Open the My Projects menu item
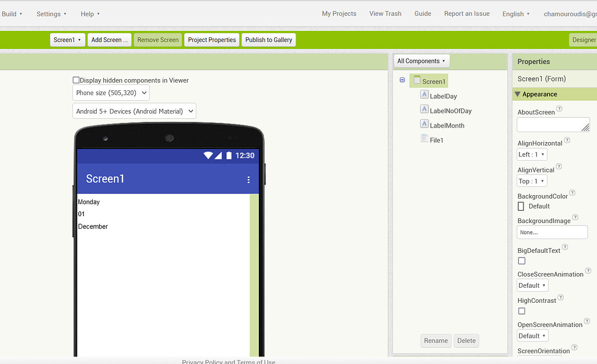The image size is (597, 364). [x=339, y=14]
